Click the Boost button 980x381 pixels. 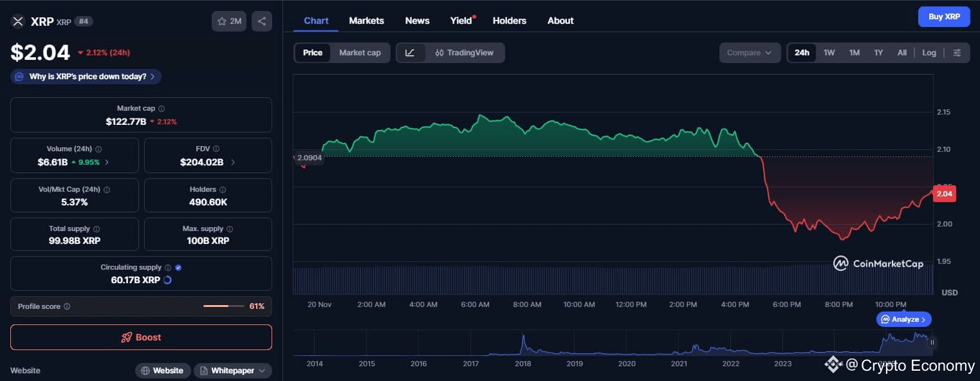141,337
